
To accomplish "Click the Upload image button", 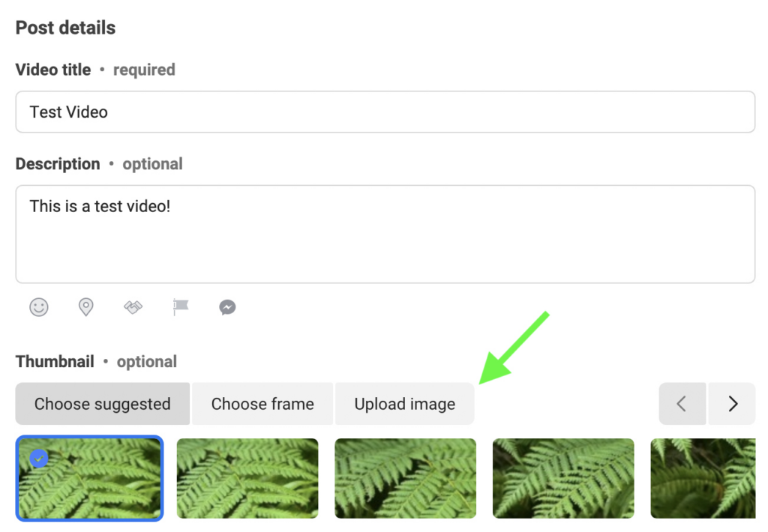I will tap(404, 403).
